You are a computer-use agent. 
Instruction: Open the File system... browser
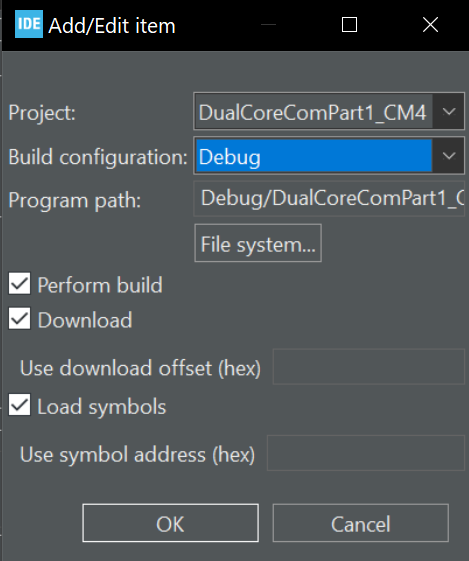point(258,243)
